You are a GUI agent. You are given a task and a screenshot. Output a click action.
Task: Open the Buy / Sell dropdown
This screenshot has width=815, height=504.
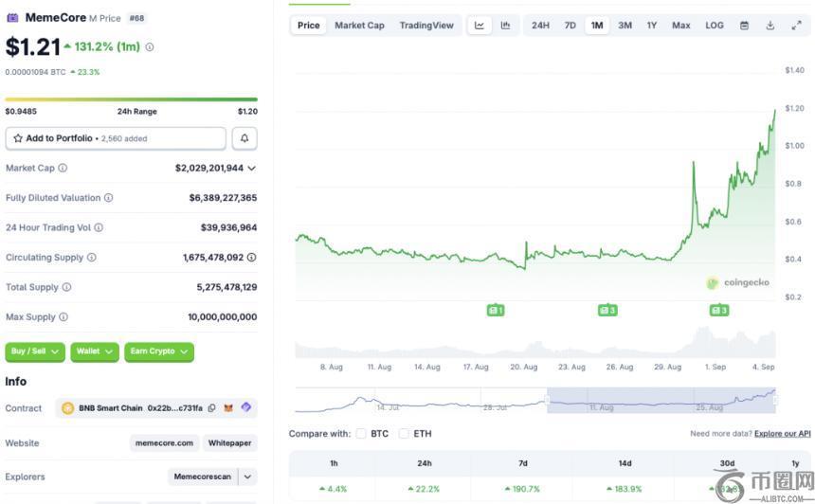(x=35, y=351)
